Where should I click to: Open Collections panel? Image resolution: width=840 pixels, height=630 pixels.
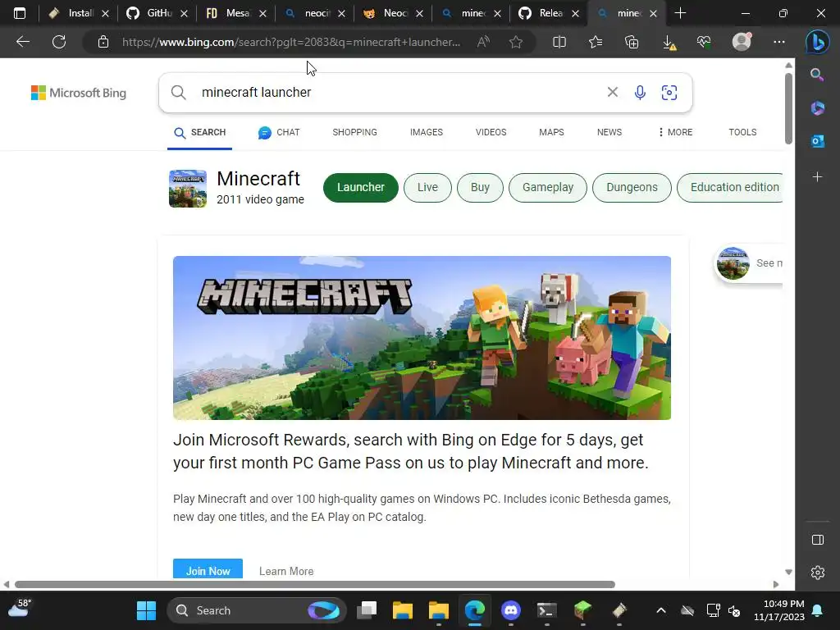(x=632, y=42)
